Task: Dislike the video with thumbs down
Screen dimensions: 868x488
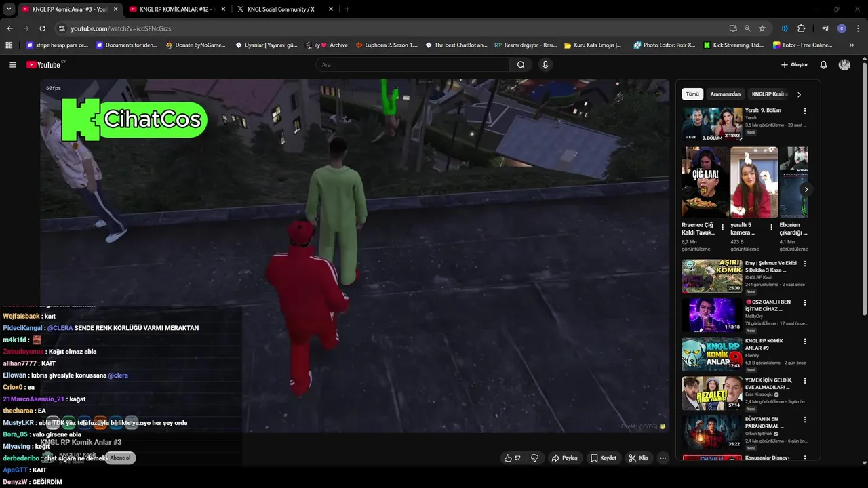Action: click(534, 458)
